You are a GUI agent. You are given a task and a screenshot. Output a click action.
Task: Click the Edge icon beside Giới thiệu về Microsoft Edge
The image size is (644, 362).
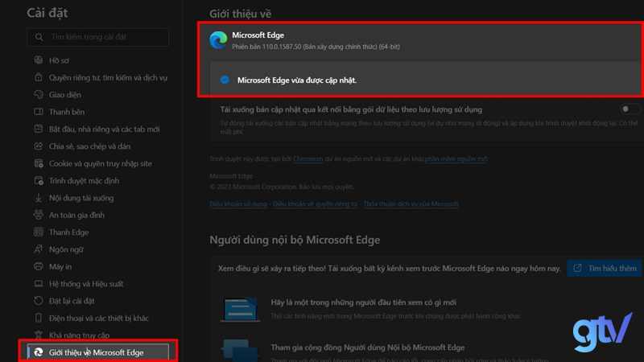[x=38, y=352]
